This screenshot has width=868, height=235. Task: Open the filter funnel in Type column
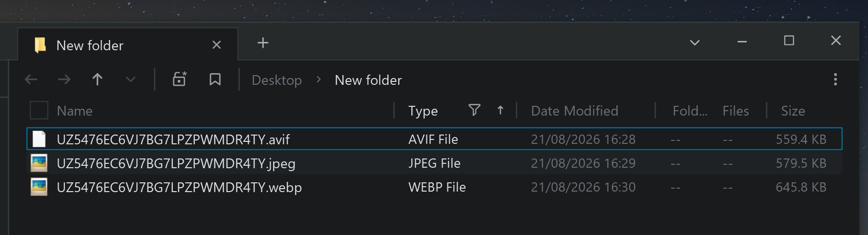474,110
